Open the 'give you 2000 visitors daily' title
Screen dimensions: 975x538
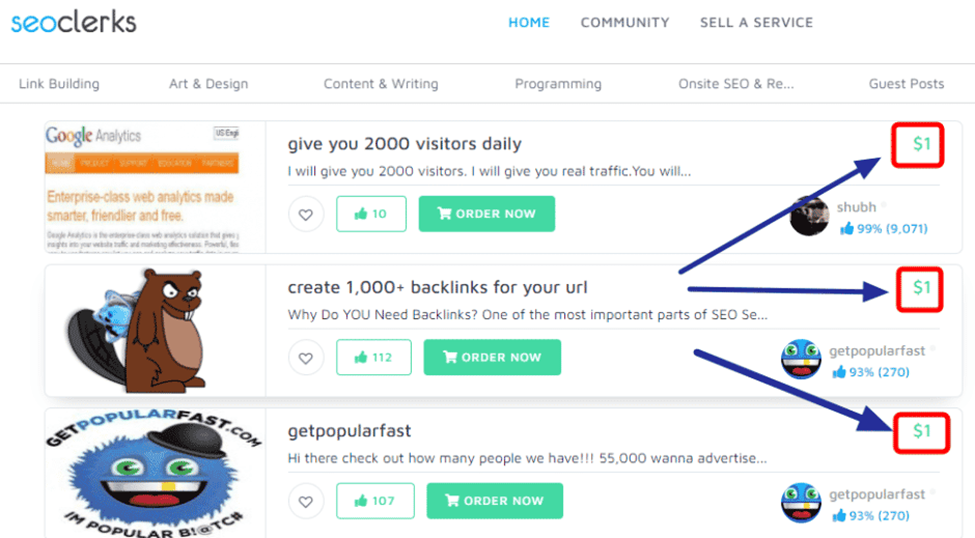404,144
